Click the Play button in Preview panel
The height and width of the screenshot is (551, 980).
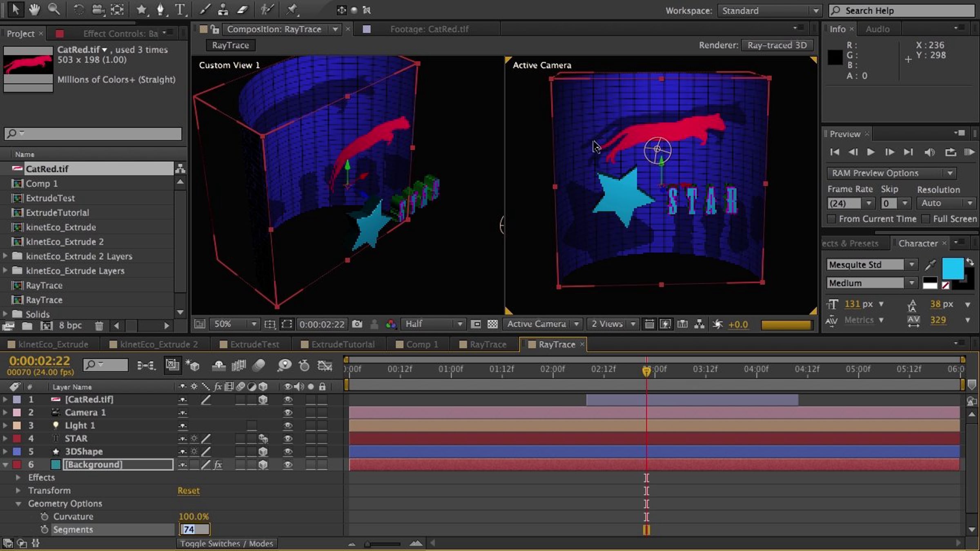click(871, 152)
